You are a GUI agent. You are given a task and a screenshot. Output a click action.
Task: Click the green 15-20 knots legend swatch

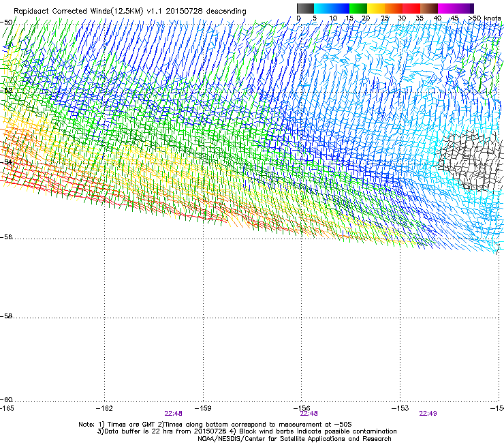(x=358, y=8)
